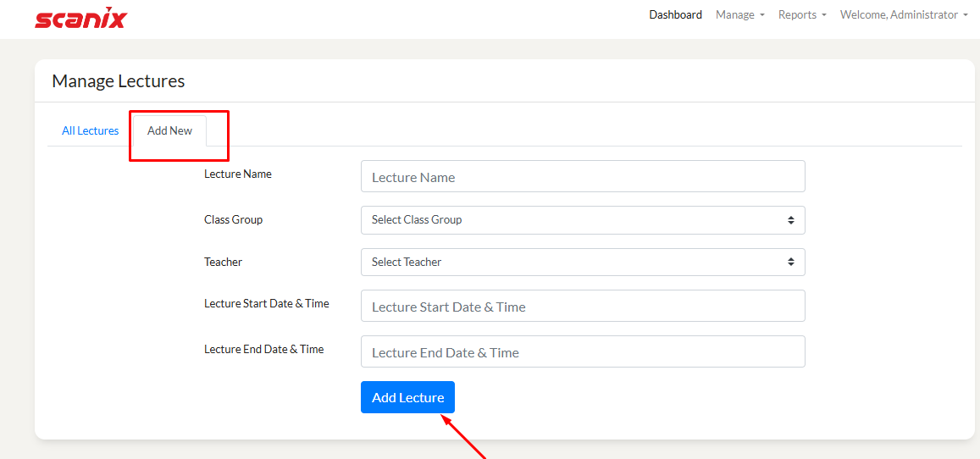The image size is (980, 459).
Task: Click the Class Group form label
Action: pyautogui.click(x=233, y=219)
